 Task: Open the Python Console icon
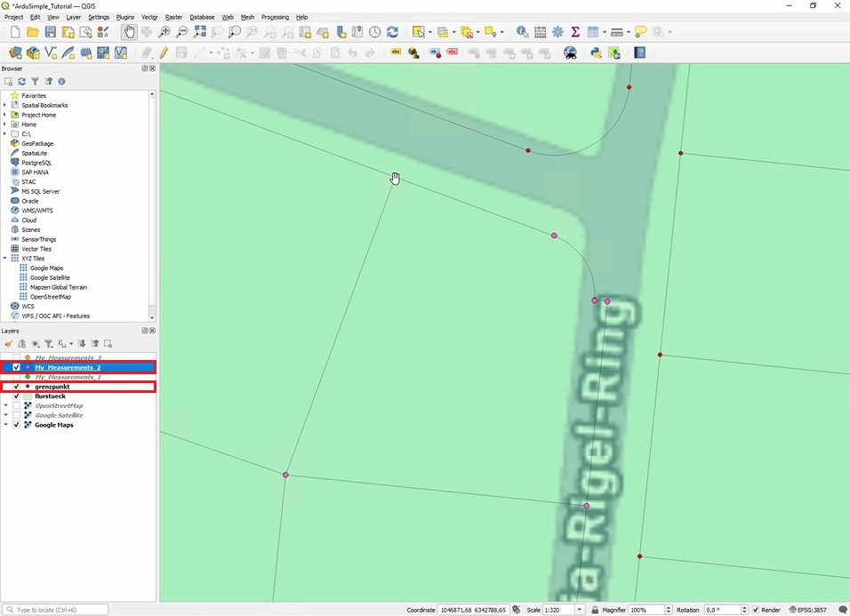point(597,52)
